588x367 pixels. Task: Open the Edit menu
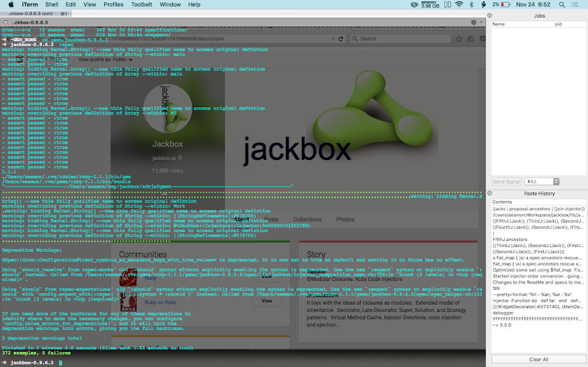click(70, 4)
